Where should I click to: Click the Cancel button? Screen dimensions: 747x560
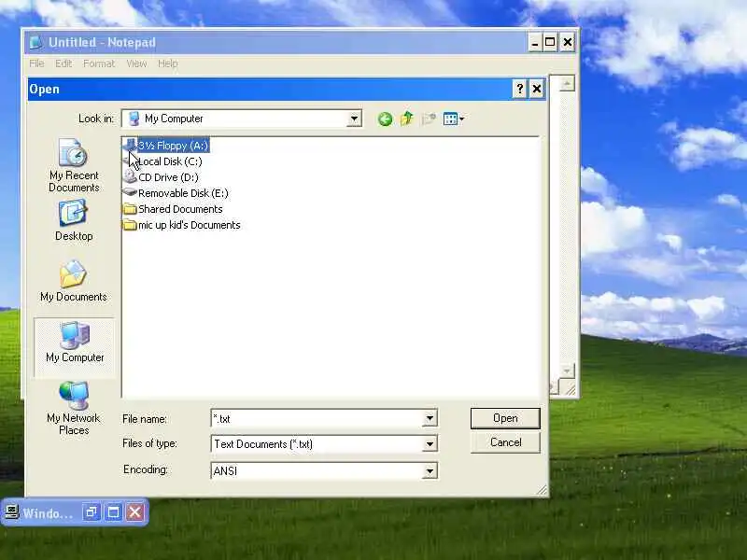505,442
